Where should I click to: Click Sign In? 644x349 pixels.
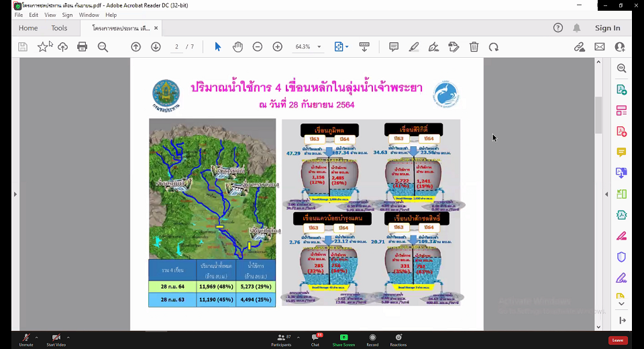pos(608,28)
